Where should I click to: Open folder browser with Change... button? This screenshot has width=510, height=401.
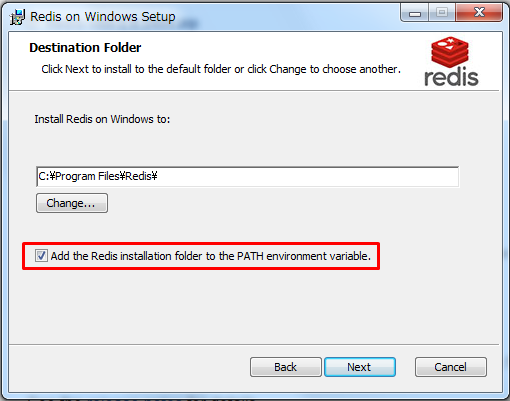point(72,203)
